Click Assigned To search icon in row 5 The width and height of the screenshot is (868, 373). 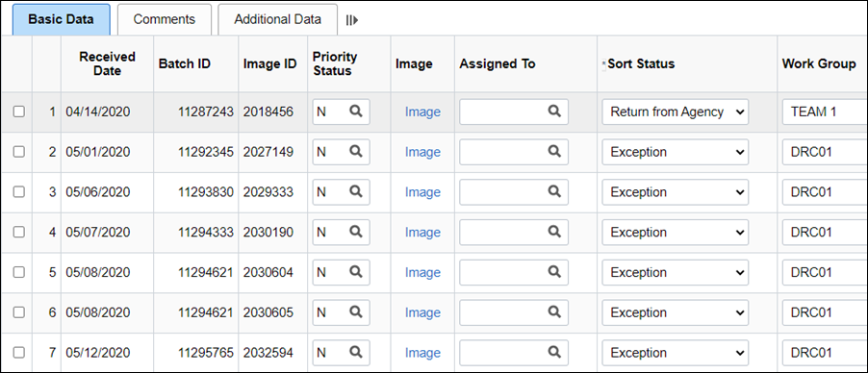tap(554, 272)
